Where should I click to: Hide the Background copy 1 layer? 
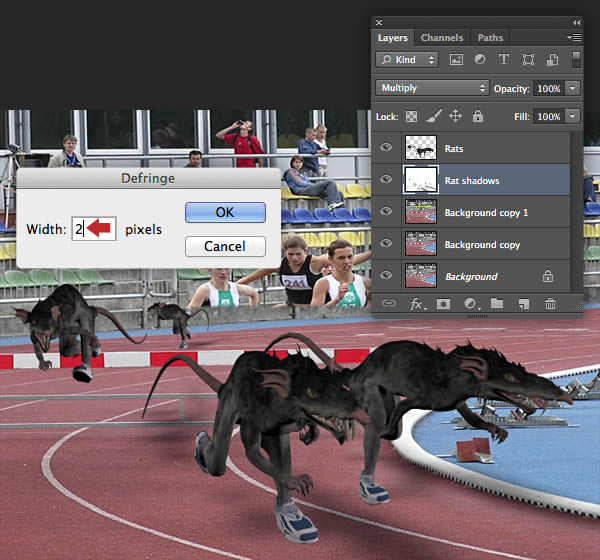[x=386, y=211]
